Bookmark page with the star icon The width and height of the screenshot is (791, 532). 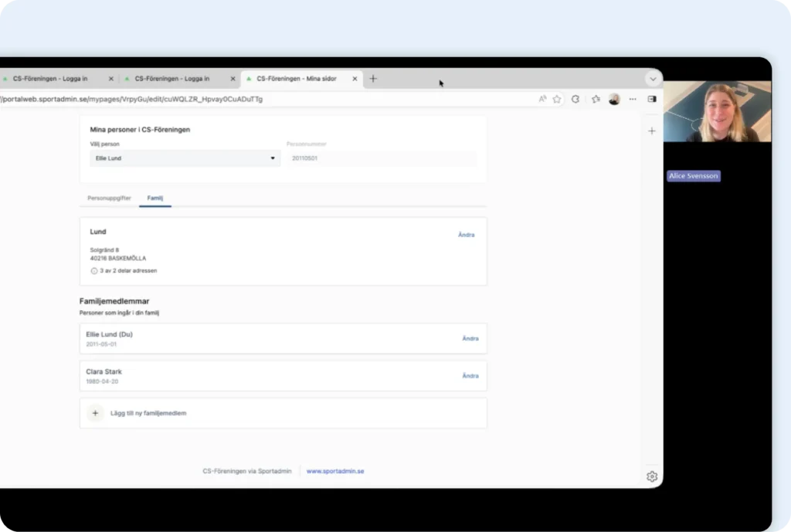(x=557, y=99)
